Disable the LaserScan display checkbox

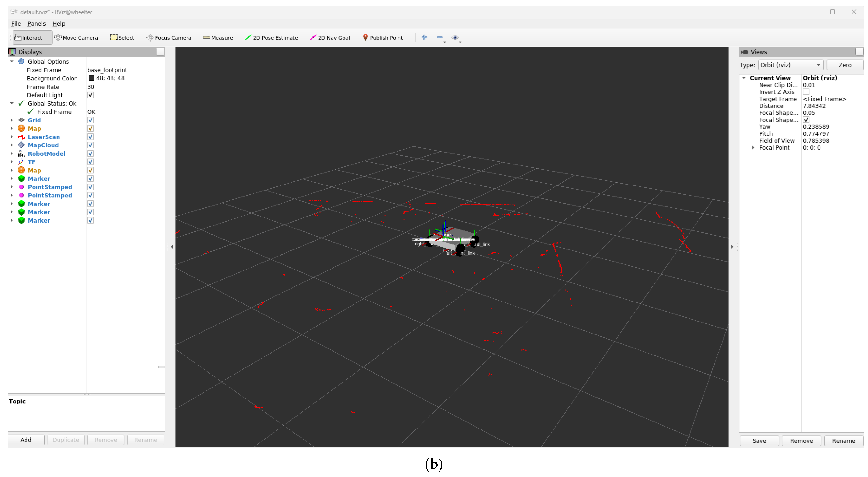90,137
